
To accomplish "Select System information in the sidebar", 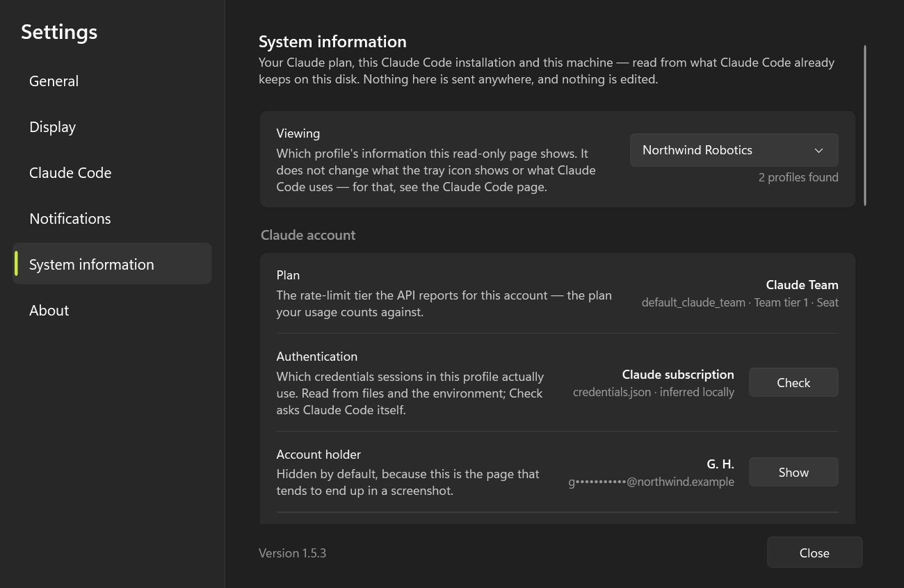I will [112, 264].
